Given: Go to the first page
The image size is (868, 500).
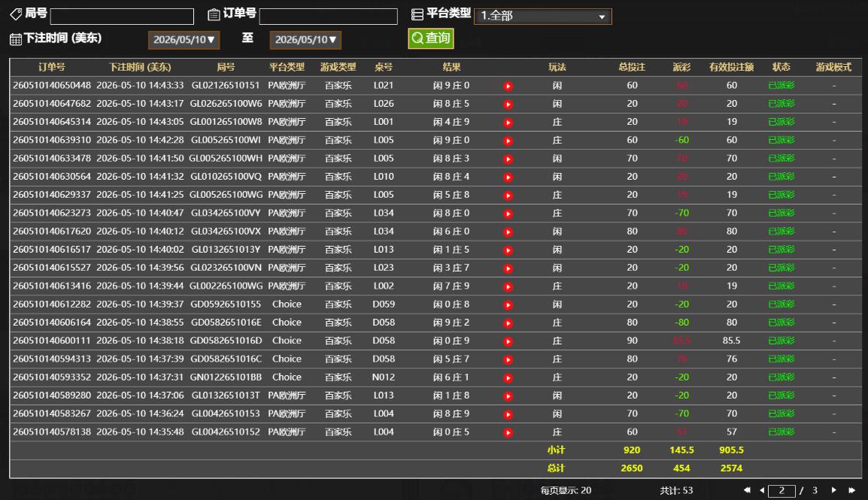Looking at the screenshot, I should pos(747,490).
